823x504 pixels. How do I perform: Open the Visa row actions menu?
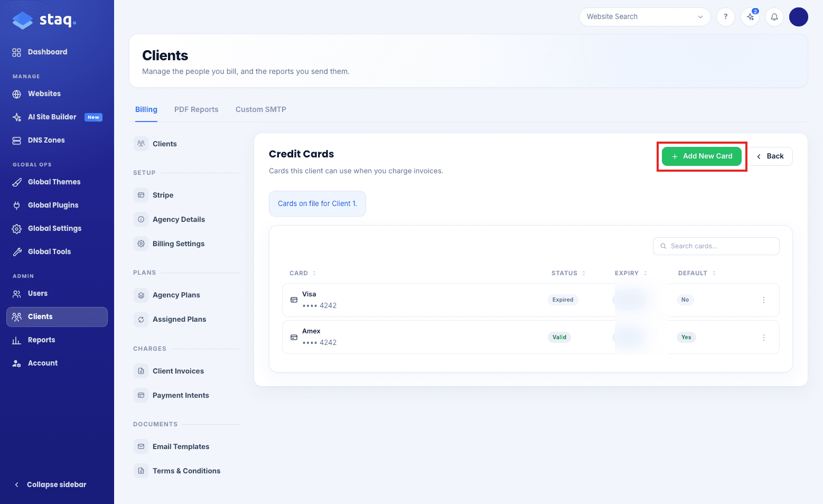764,300
